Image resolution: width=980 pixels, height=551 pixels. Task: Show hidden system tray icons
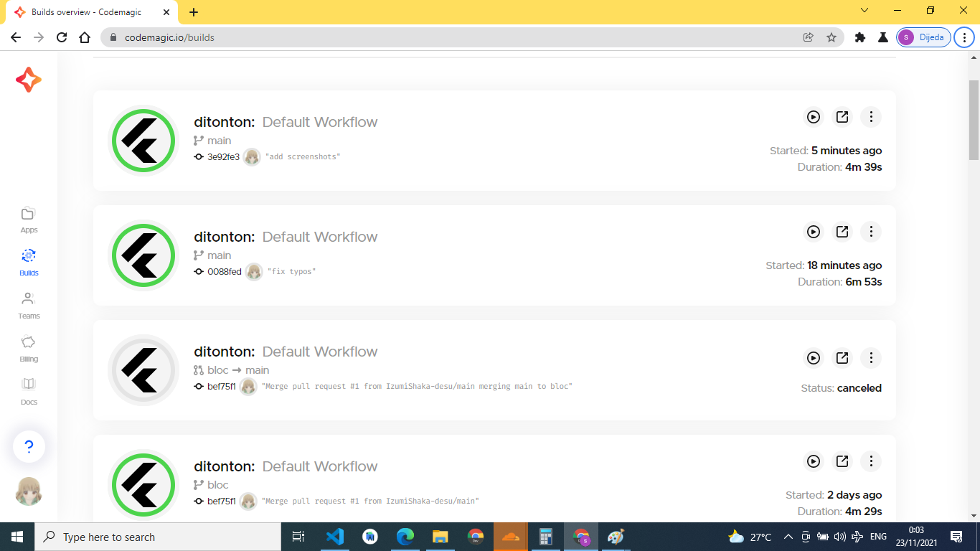(x=788, y=537)
